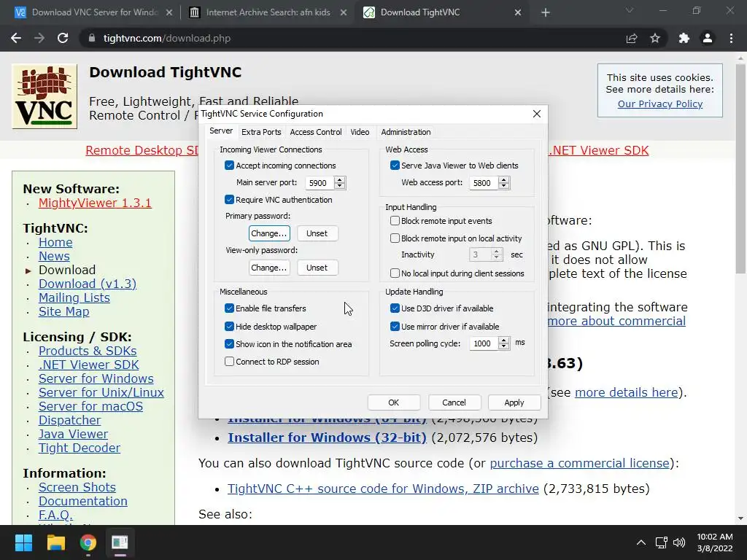Open a new browser tab

point(546,12)
